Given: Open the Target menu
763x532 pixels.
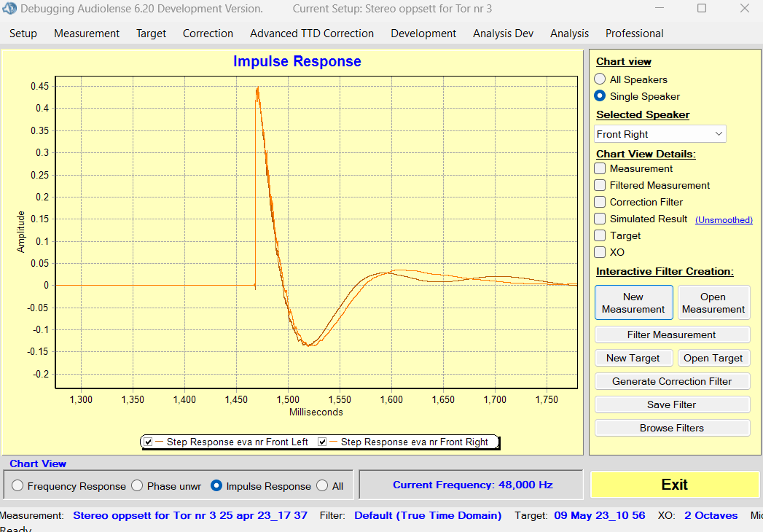Looking at the screenshot, I should [x=151, y=34].
